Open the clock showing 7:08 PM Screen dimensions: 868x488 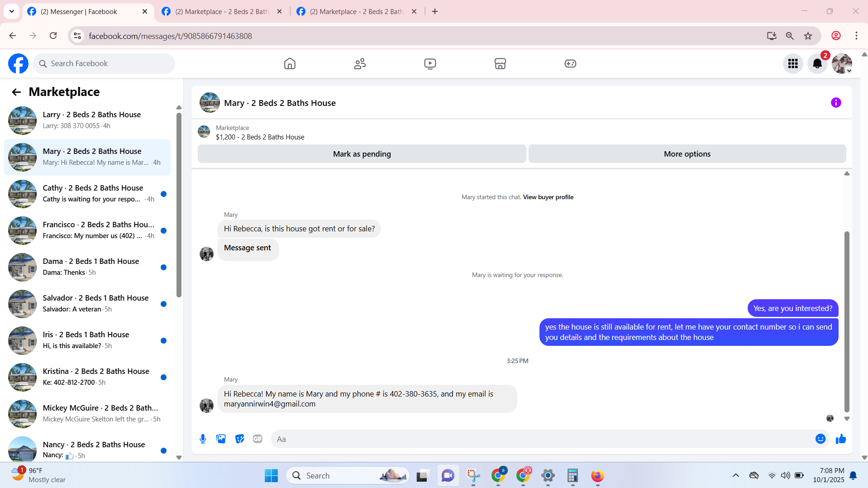[x=828, y=475]
